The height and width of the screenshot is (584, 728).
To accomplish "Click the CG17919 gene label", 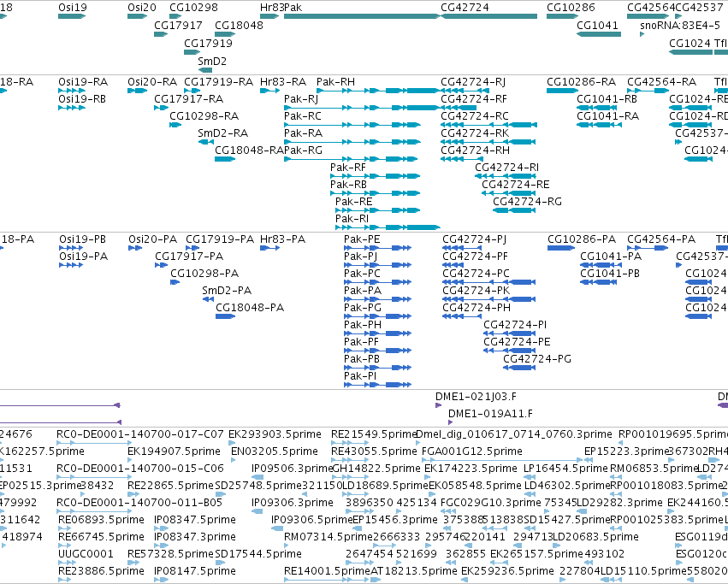I will pyautogui.click(x=208, y=43).
